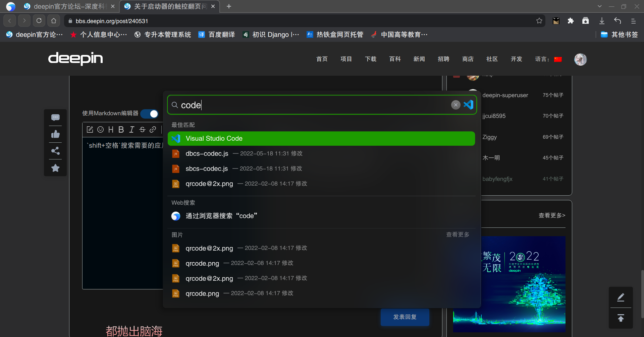Like the post with thumbs-up icon
Image resolution: width=644 pixels, height=337 pixels.
click(x=55, y=134)
